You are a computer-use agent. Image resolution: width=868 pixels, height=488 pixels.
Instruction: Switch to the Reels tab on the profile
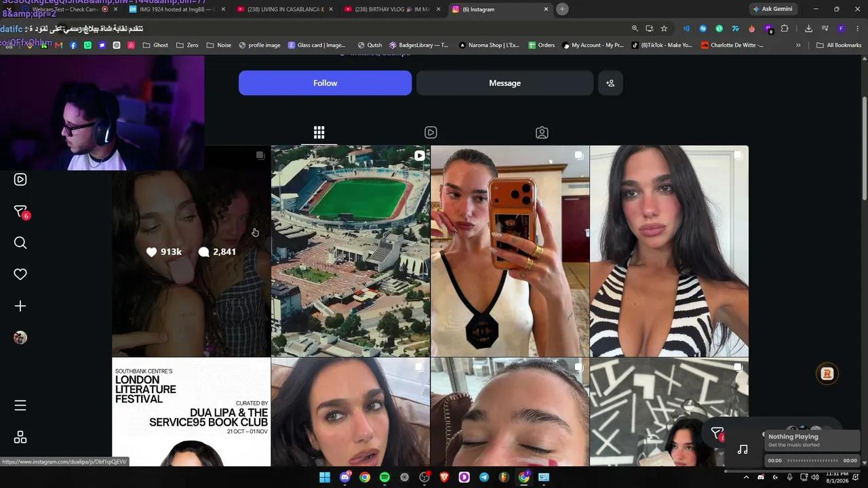click(x=431, y=132)
